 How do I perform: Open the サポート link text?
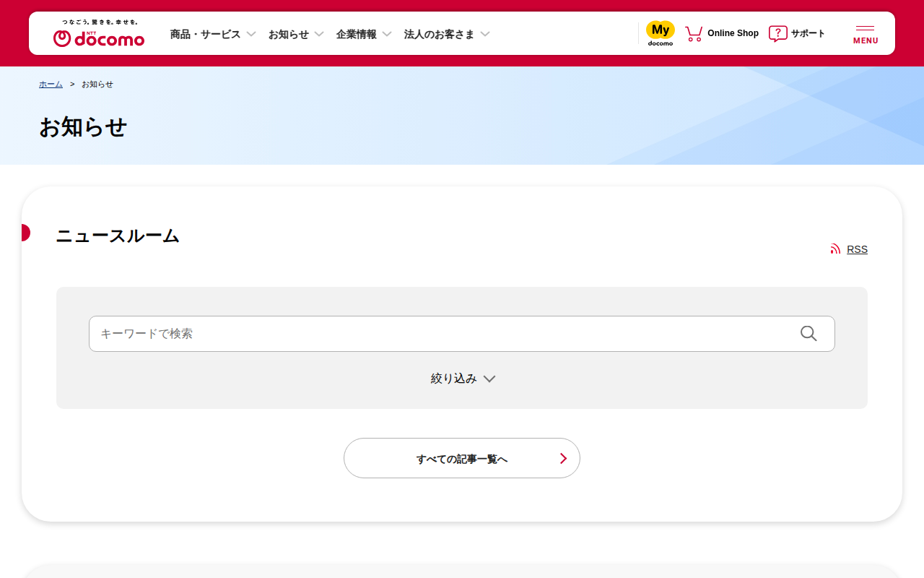tap(808, 33)
